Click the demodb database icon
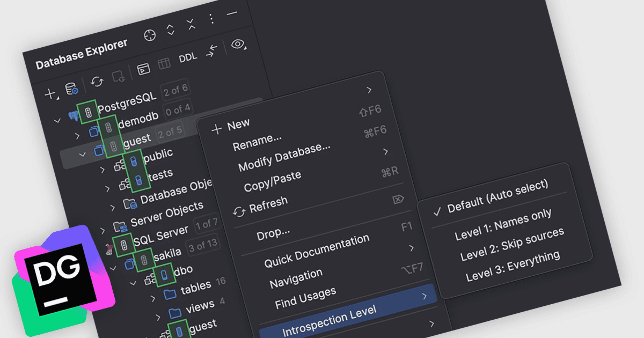Image resolution: width=644 pixels, height=338 pixels. click(x=94, y=131)
